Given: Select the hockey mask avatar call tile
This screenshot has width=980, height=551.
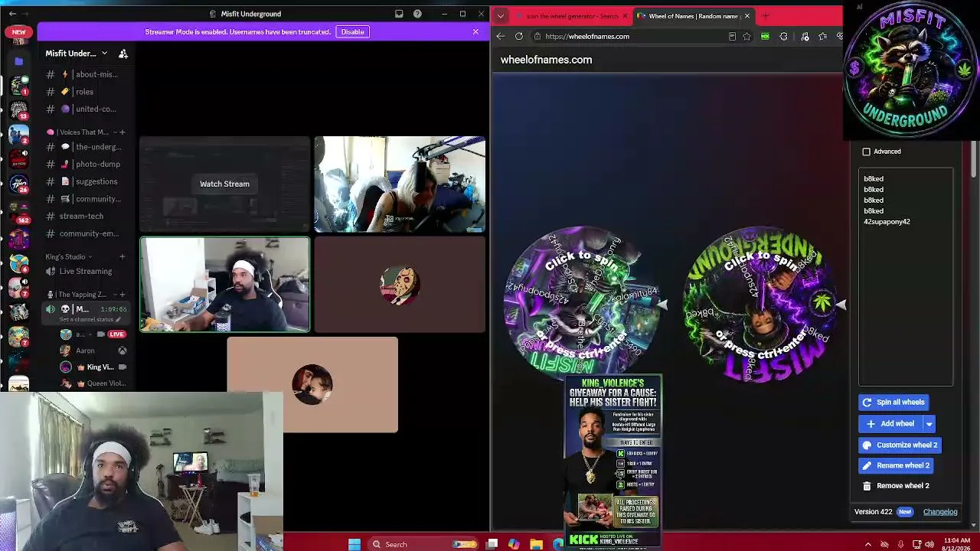Looking at the screenshot, I should 400,285.
